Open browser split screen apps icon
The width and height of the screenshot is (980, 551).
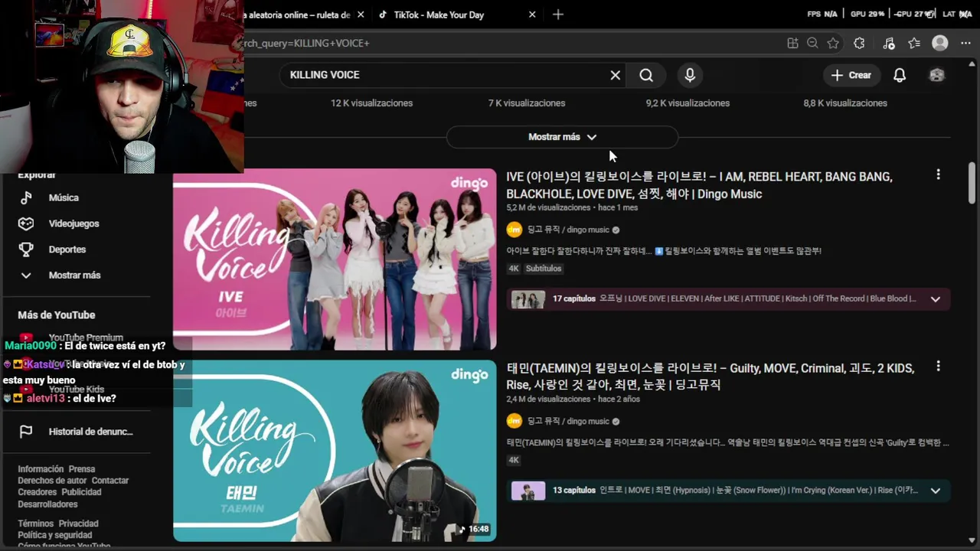[x=792, y=44]
